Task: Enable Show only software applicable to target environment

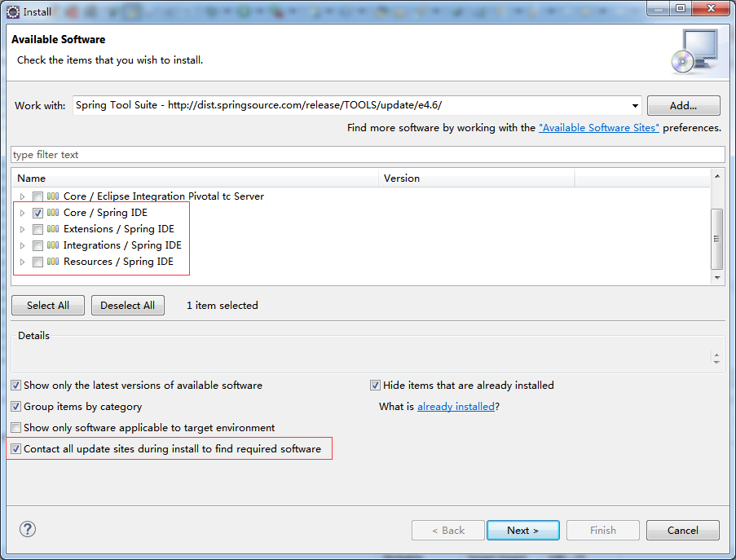Action: coord(16,428)
